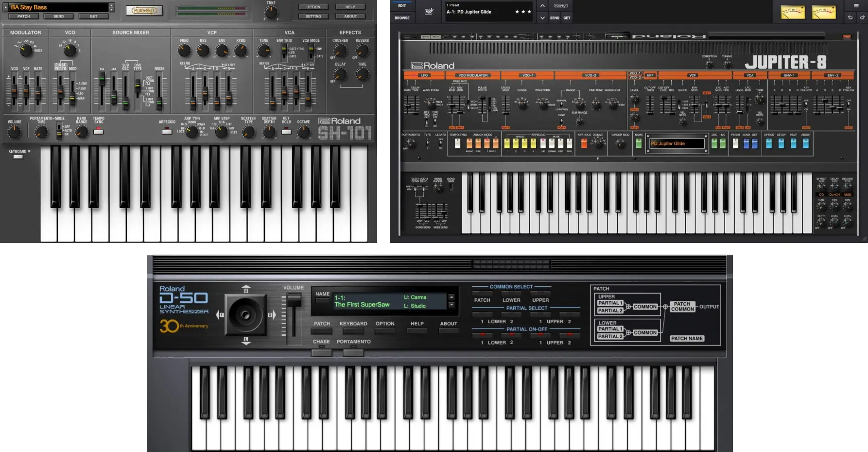This screenshot has width=868, height=452.
Task: Click the SH-101 SCATTER TYPE knob
Action: [248, 131]
